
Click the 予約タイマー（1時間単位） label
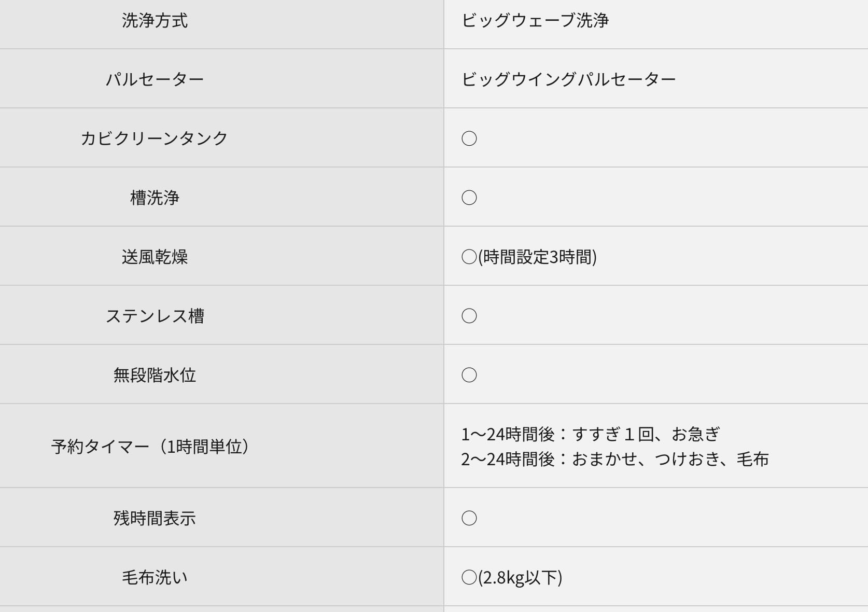point(150,447)
